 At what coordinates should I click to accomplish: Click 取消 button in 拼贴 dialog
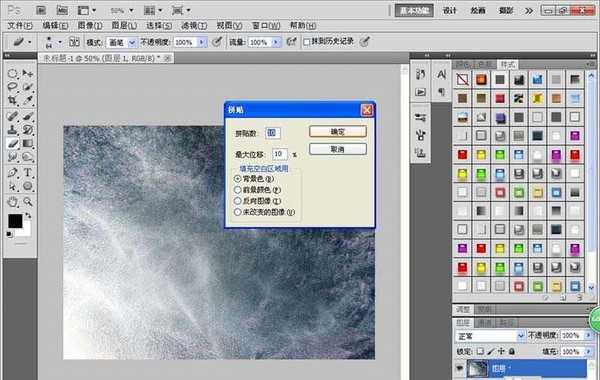[338, 149]
